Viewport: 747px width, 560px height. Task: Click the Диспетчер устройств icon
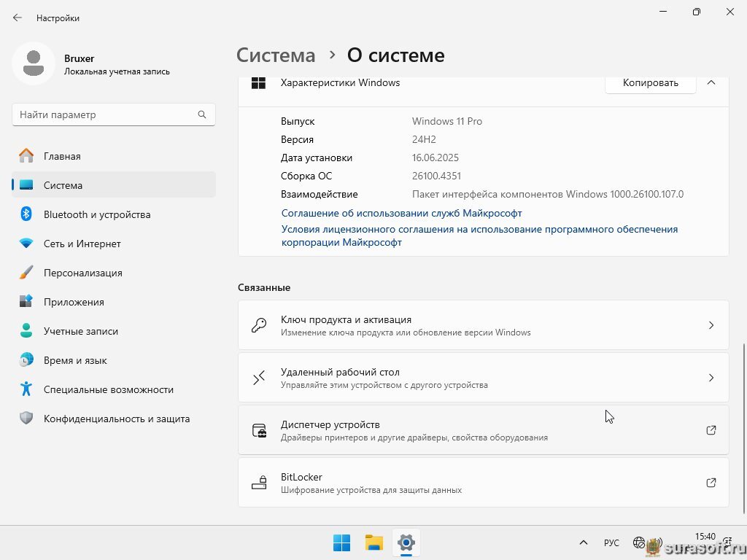tap(259, 430)
